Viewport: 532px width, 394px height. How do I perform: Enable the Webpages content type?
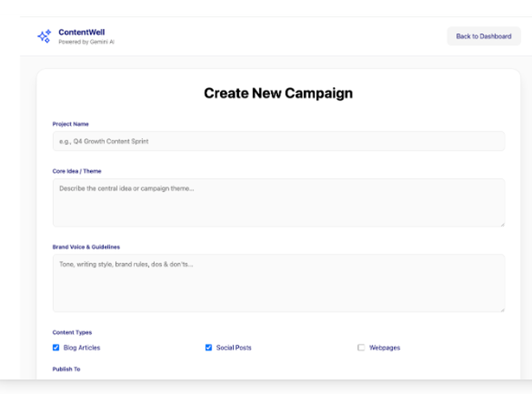coord(361,348)
